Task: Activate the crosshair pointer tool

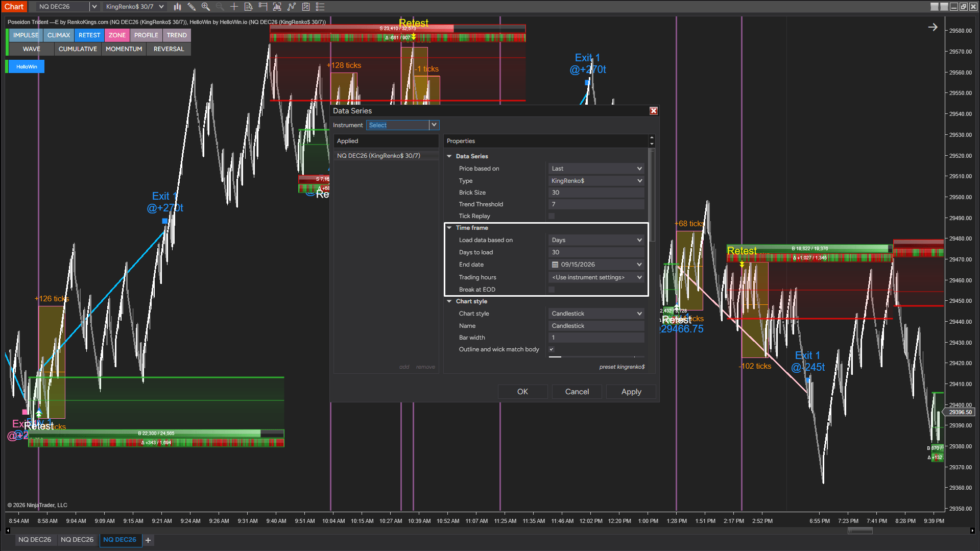Action: tap(234, 7)
